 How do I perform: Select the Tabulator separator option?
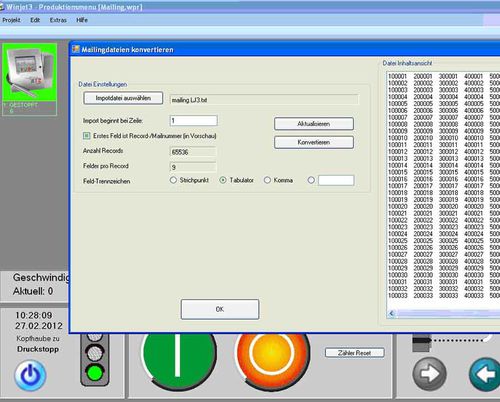[223, 180]
